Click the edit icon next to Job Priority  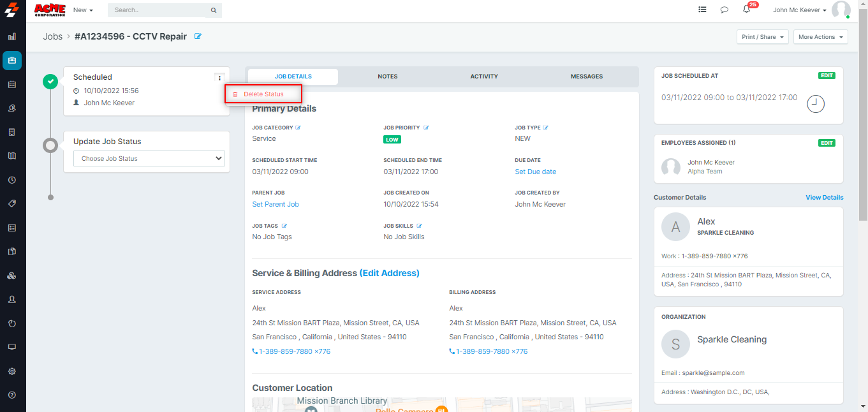[x=426, y=128]
